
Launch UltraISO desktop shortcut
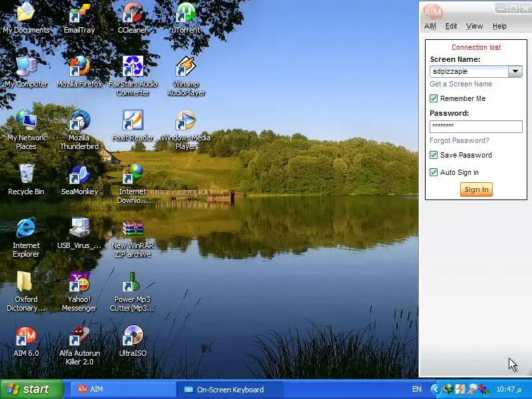[x=132, y=341]
